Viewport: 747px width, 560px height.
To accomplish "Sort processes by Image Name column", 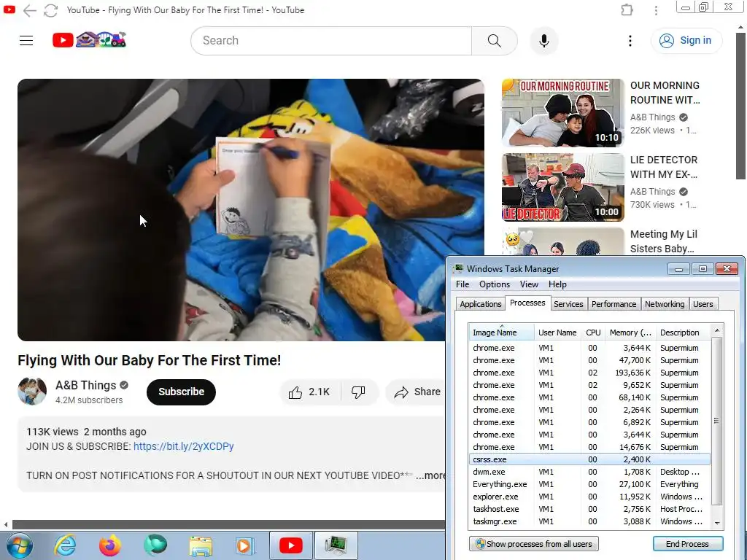I will [502, 332].
